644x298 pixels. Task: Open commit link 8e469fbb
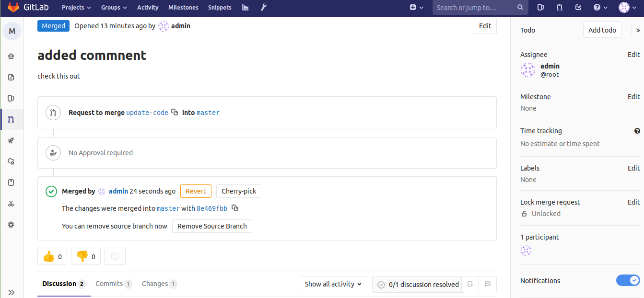212,208
